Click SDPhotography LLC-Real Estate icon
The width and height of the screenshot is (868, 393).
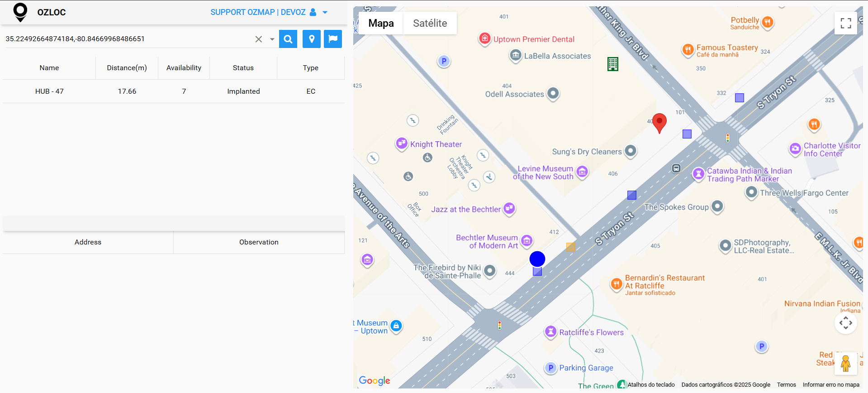click(x=726, y=246)
